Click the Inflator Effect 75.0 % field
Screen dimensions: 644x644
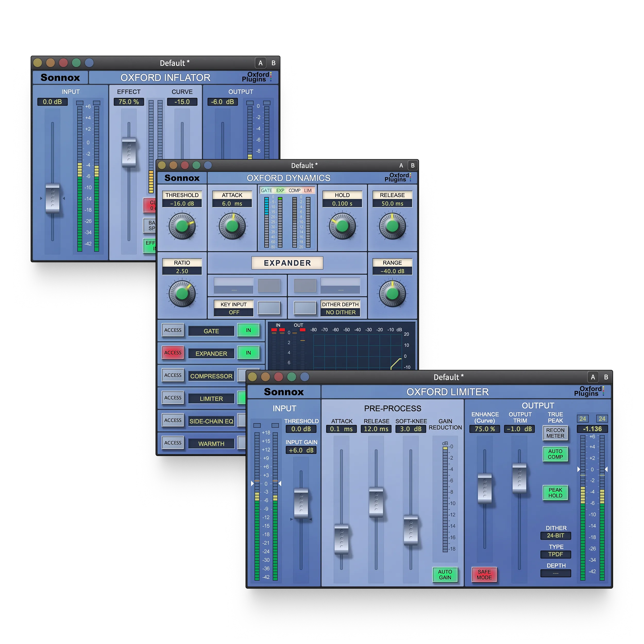129,102
